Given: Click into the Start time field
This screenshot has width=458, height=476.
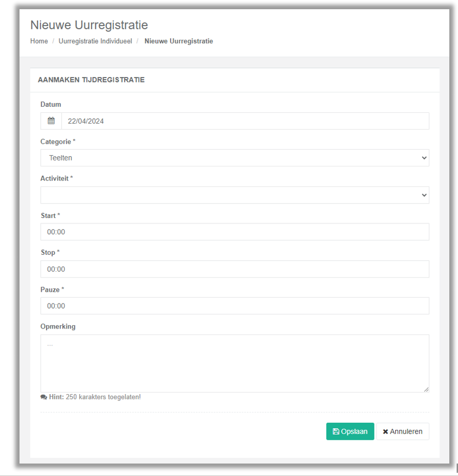Looking at the screenshot, I should coord(235,232).
